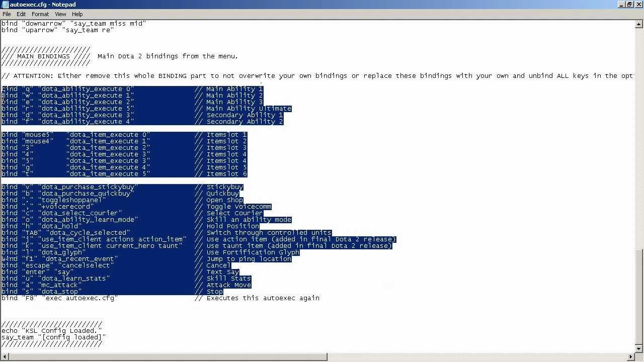The width and height of the screenshot is (644, 362).
Task: Click the vertical scrollbar down arrow
Action: pos(639,348)
